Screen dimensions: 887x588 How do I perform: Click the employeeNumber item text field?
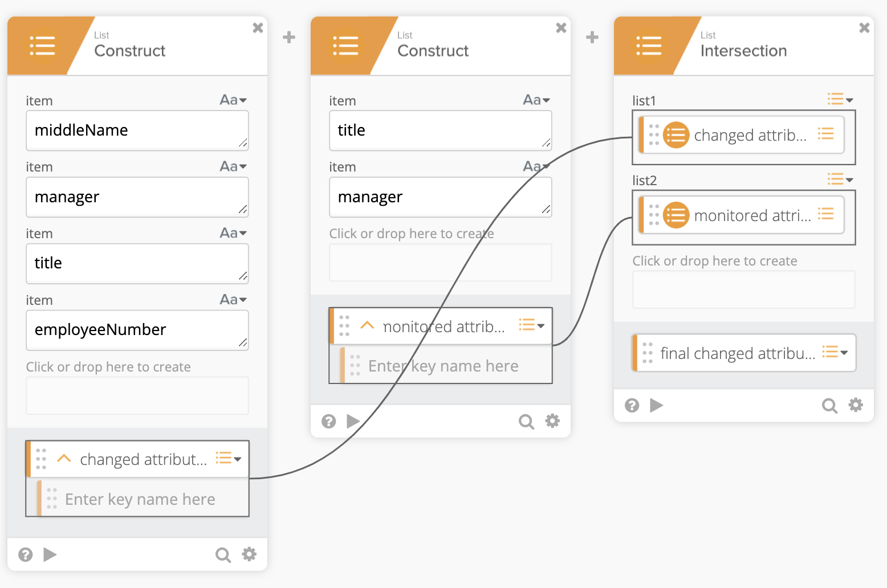[137, 330]
